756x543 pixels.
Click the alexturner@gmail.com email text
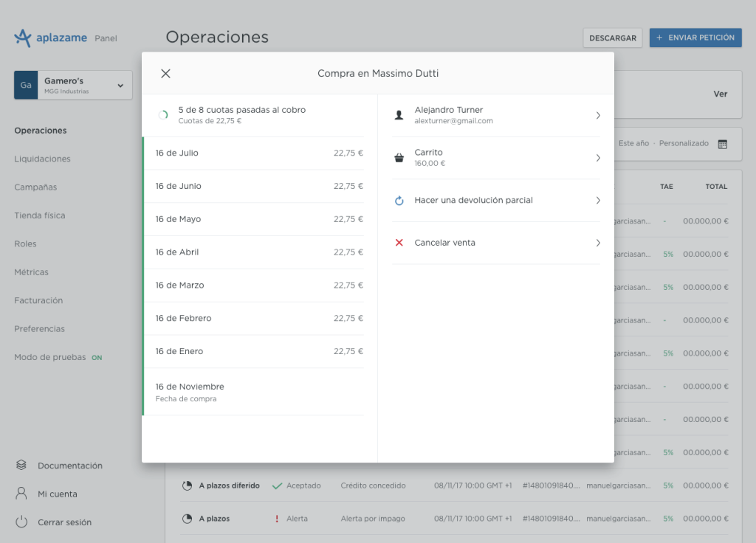coord(454,121)
